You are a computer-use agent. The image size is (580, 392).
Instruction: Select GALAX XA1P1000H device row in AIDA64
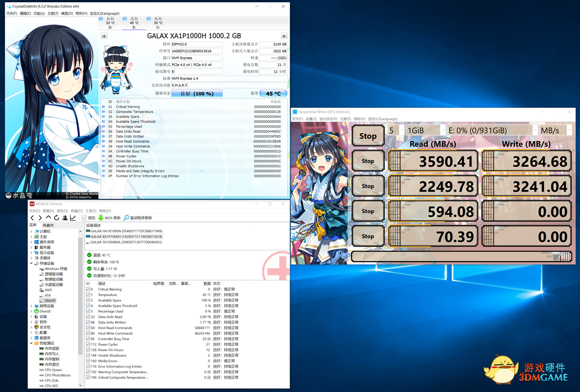[124, 237]
